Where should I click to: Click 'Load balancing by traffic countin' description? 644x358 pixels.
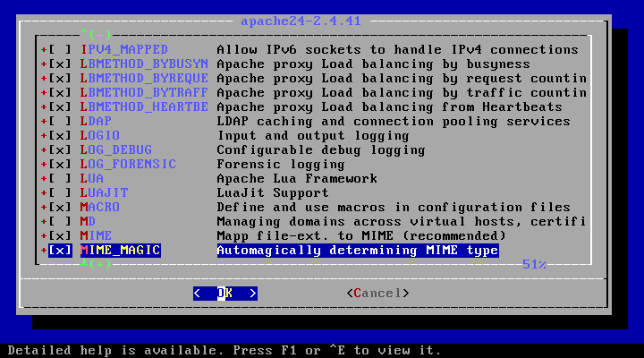coord(402,93)
